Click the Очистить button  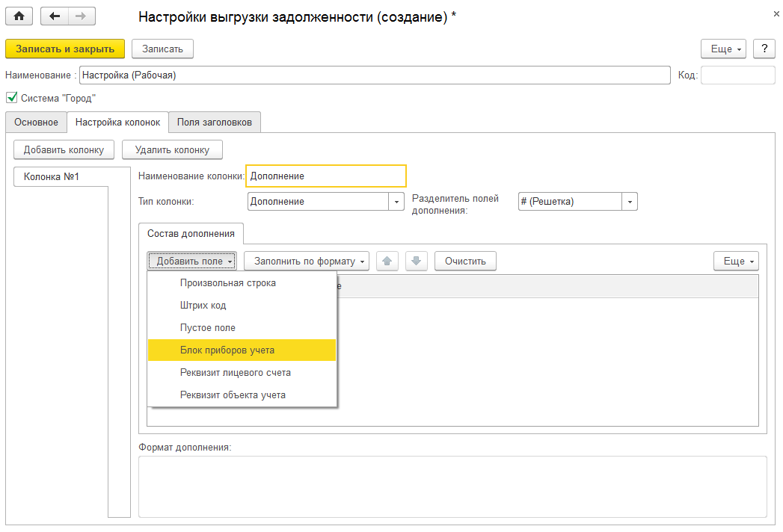pyautogui.click(x=465, y=261)
